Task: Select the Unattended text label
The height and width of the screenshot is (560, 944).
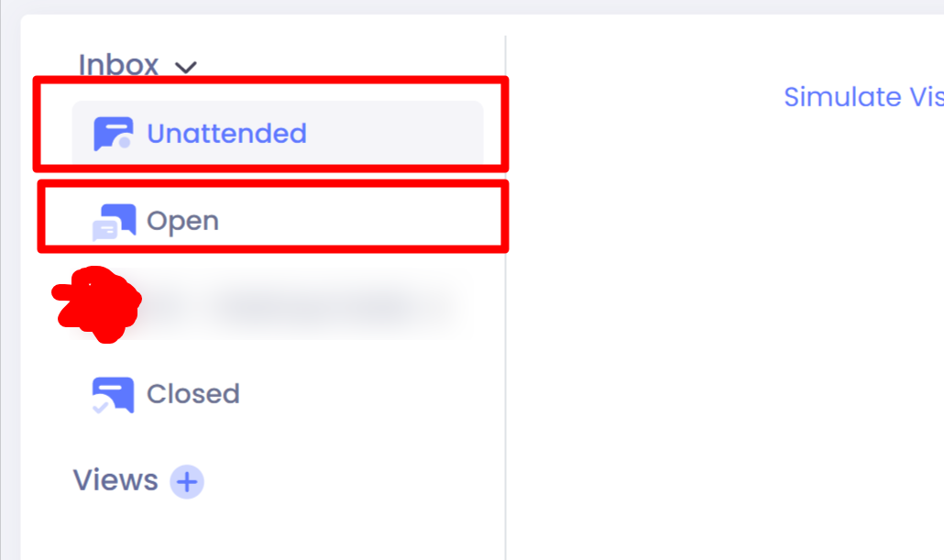Action: [x=226, y=134]
